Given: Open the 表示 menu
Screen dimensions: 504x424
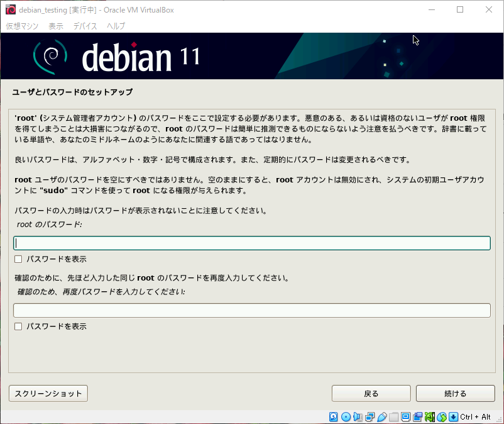Looking at the screenshot, I should point(55,26).
